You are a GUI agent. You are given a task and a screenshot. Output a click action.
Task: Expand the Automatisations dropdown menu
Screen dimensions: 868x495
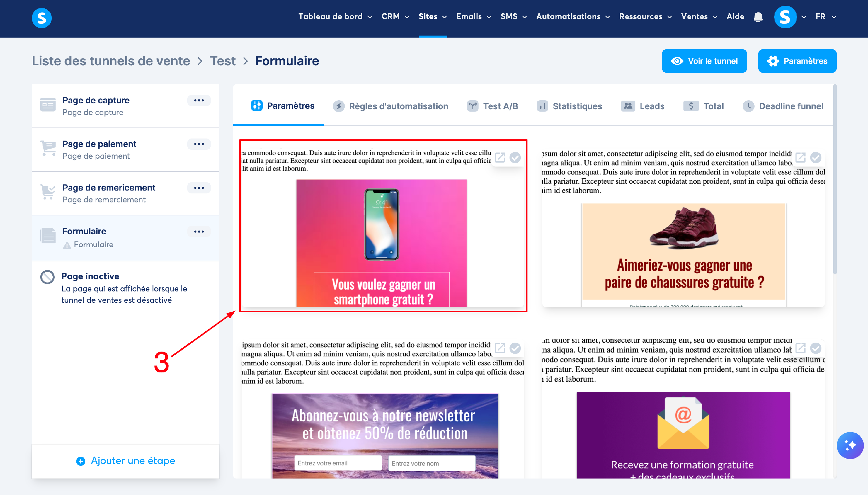tap(573, 17)
